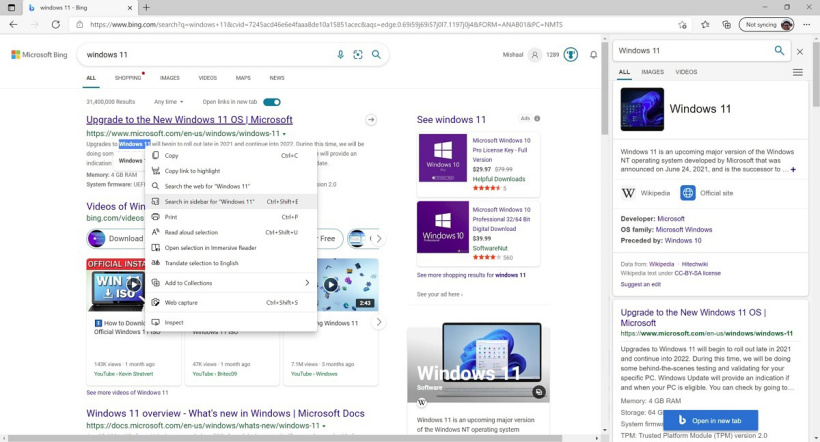Expand the sidebar Windows 11 description
820x442 pixels.
(x=793, y=170)
